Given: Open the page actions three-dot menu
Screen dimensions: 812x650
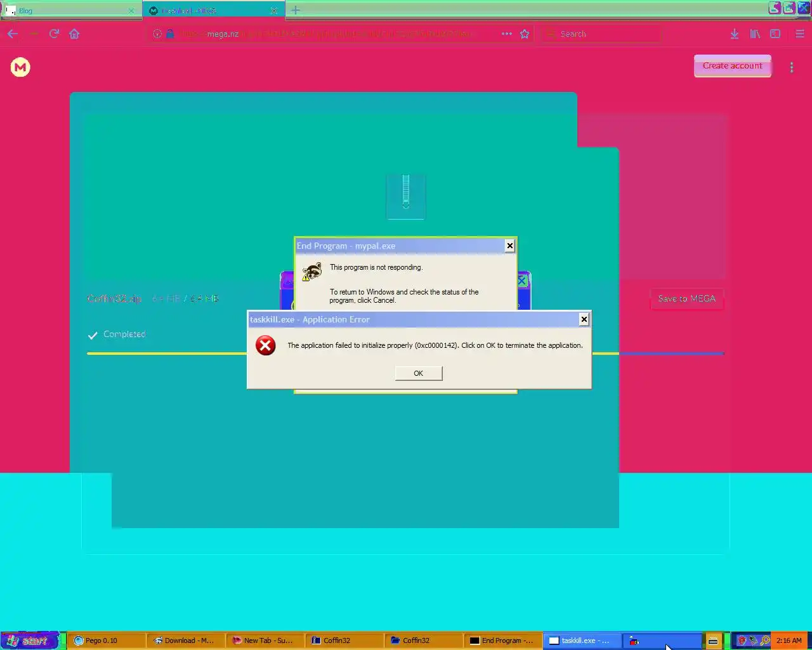Looking at the screenshot, I should [506, 34].
